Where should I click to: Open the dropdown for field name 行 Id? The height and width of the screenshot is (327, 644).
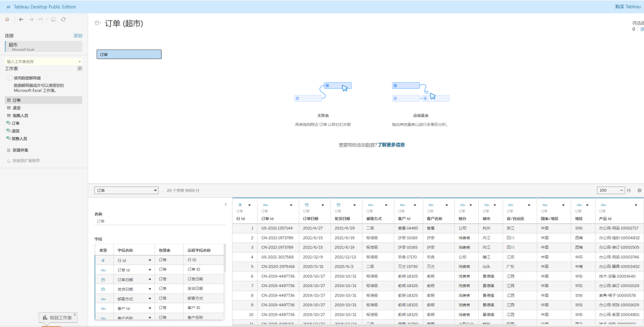[150, 260]
